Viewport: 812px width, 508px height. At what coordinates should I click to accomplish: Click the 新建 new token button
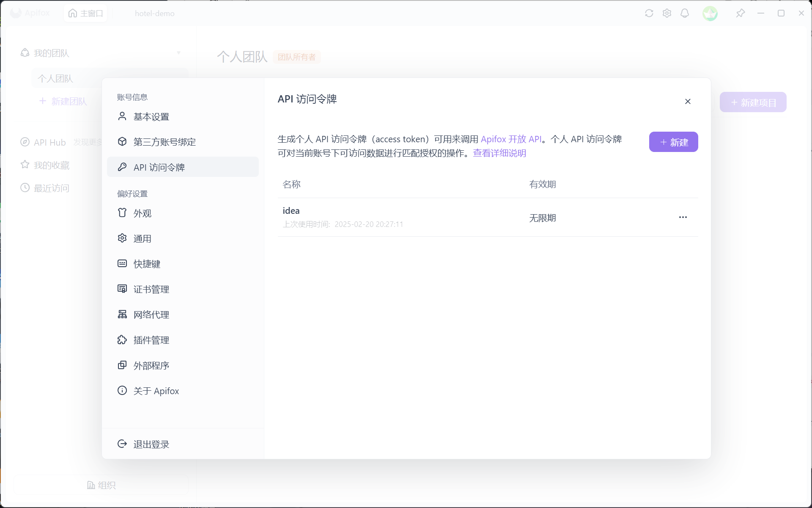pyautogui.click(x=673, y=142)
